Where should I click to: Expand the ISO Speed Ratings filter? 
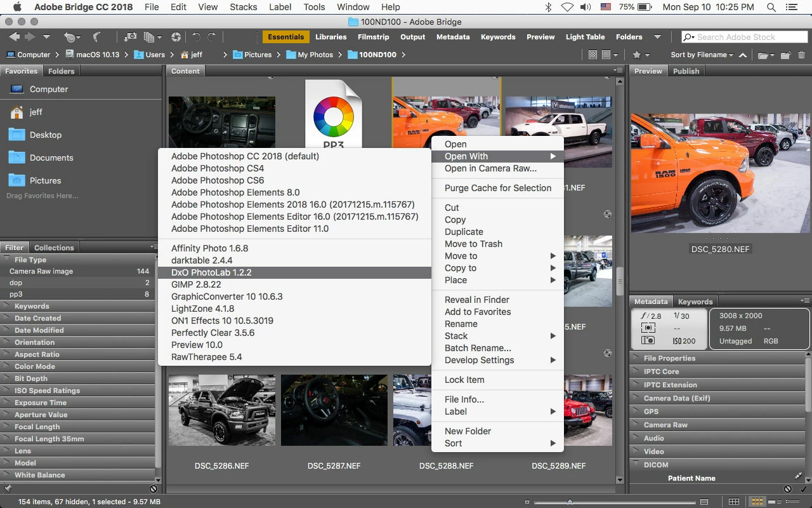[x=78, y=391]
